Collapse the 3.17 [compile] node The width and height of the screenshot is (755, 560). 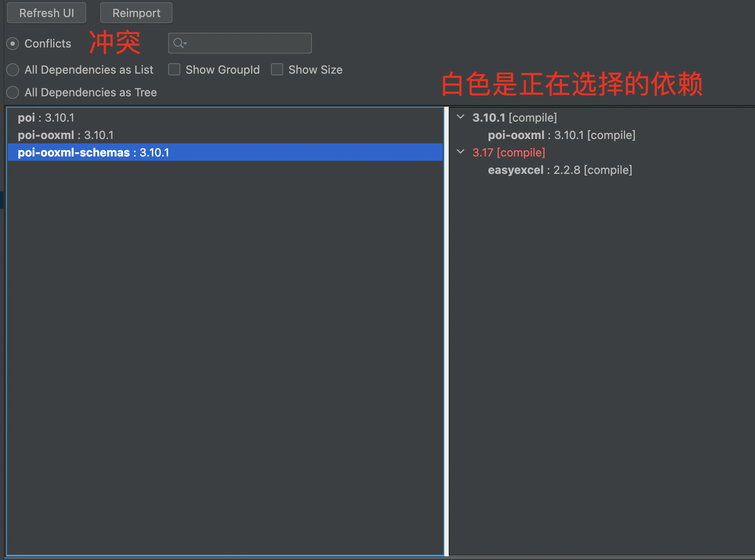(460, 152)
